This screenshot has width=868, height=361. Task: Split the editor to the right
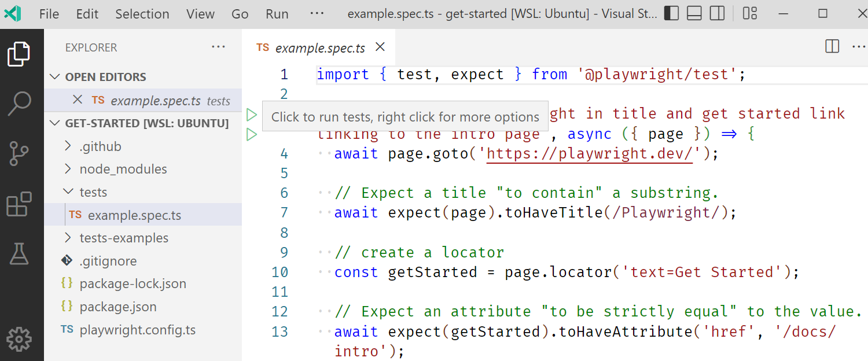pyautogui.click(x=832, y=47)
